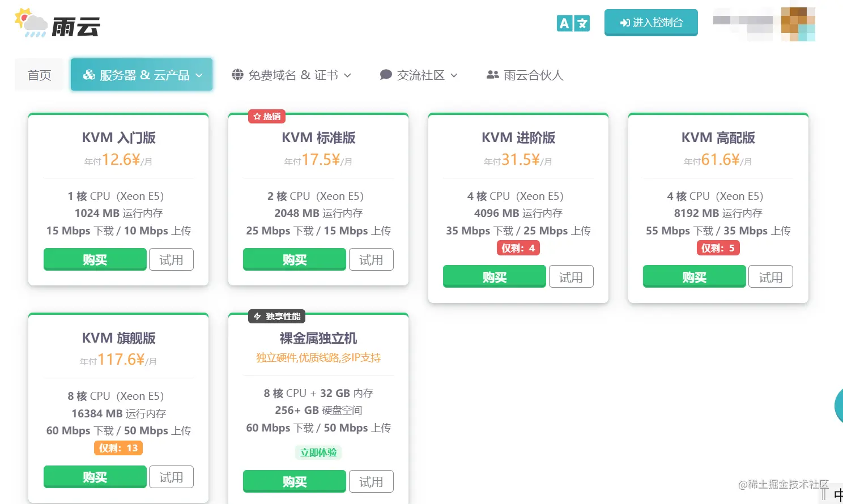
Task: Click the lightning icon on 独享性能 badge
Action: tap(257, 316)
